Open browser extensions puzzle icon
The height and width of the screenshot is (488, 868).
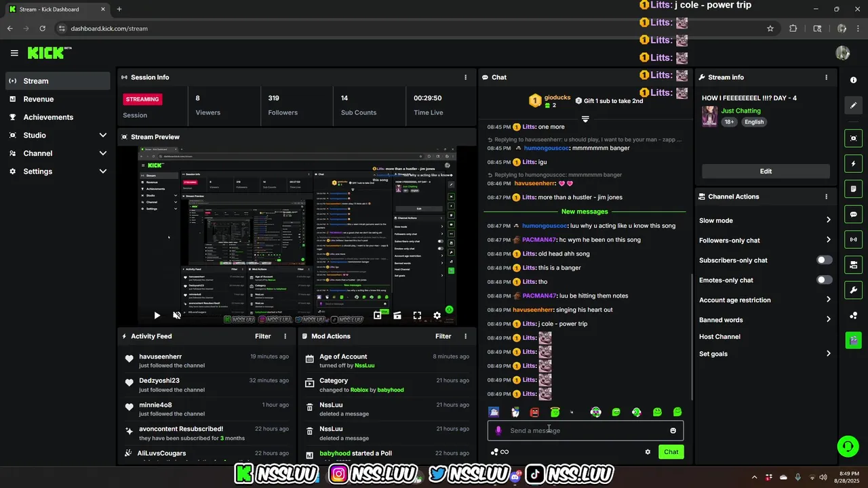tap(793, 28)
